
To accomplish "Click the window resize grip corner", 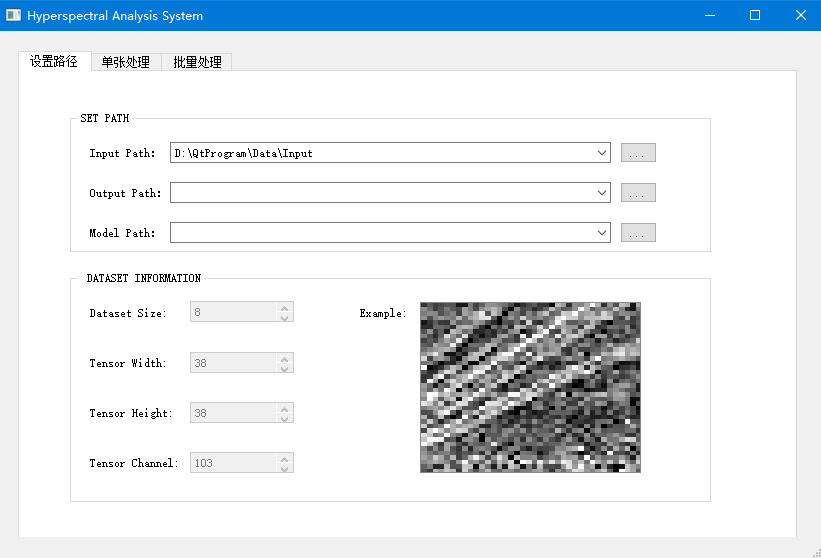I will coord(816,553).
